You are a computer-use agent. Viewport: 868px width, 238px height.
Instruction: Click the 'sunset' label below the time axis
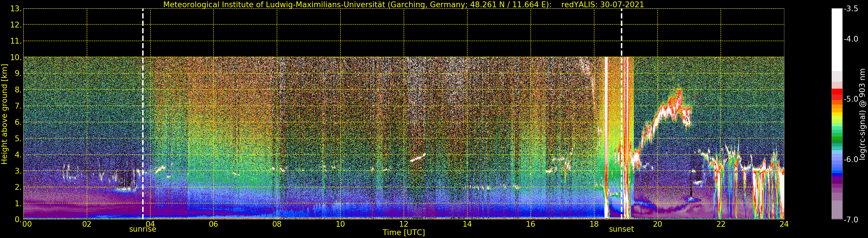[621, 229]
